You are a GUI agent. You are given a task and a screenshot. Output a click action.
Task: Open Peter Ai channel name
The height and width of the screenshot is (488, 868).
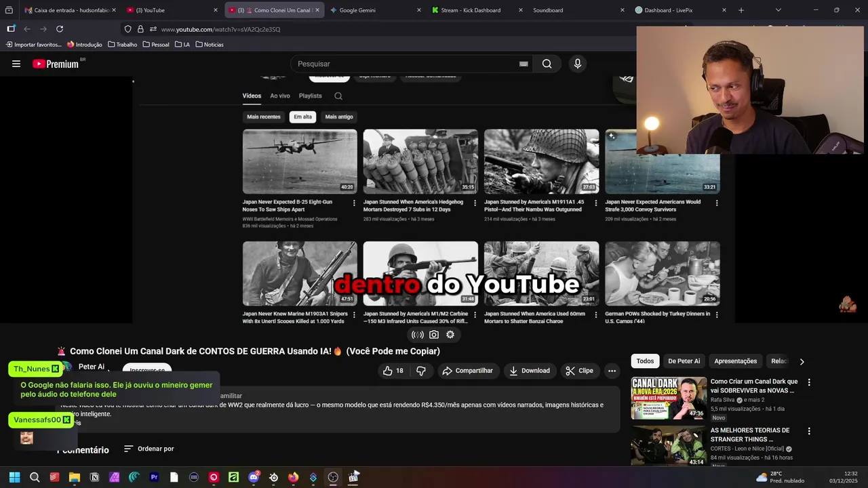click(x=92, y=367)
